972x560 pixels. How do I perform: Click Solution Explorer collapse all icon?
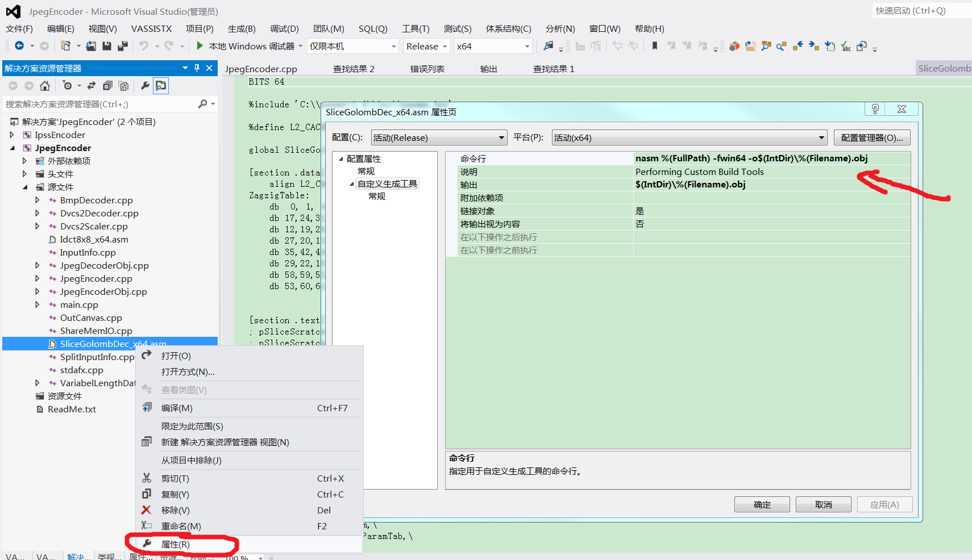point(107,86)
